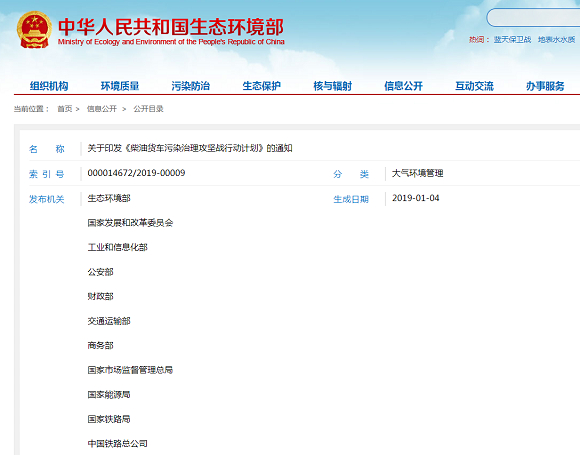
Task: Open the 信息公开 menu
Action: point(403,86)
